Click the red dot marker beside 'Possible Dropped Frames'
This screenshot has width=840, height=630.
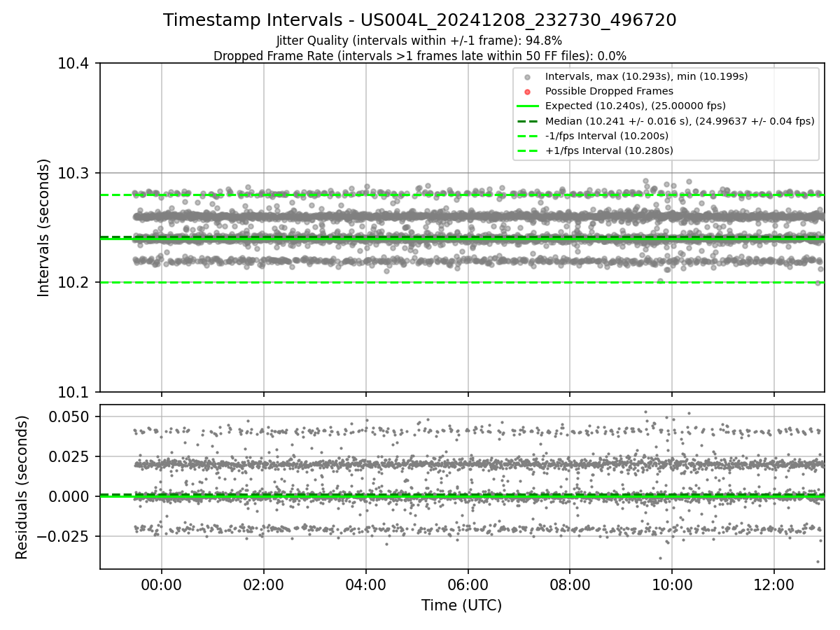pyautogui.click(x=528, y=91)
